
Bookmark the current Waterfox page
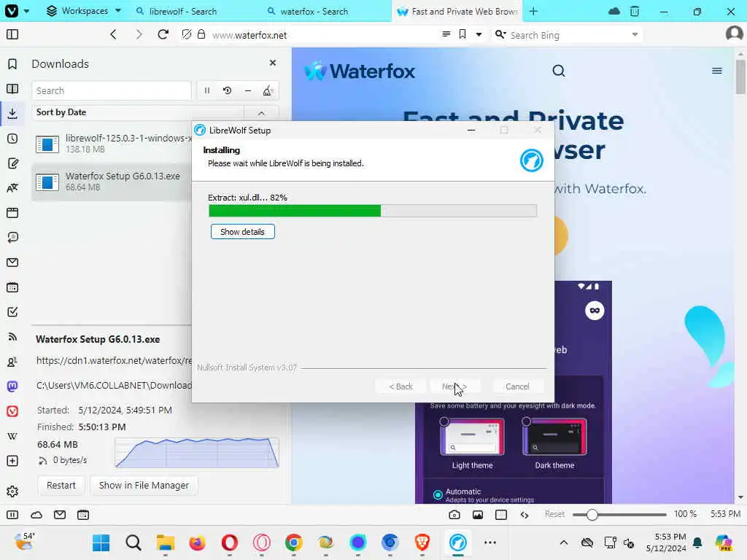tap(462, 34)
